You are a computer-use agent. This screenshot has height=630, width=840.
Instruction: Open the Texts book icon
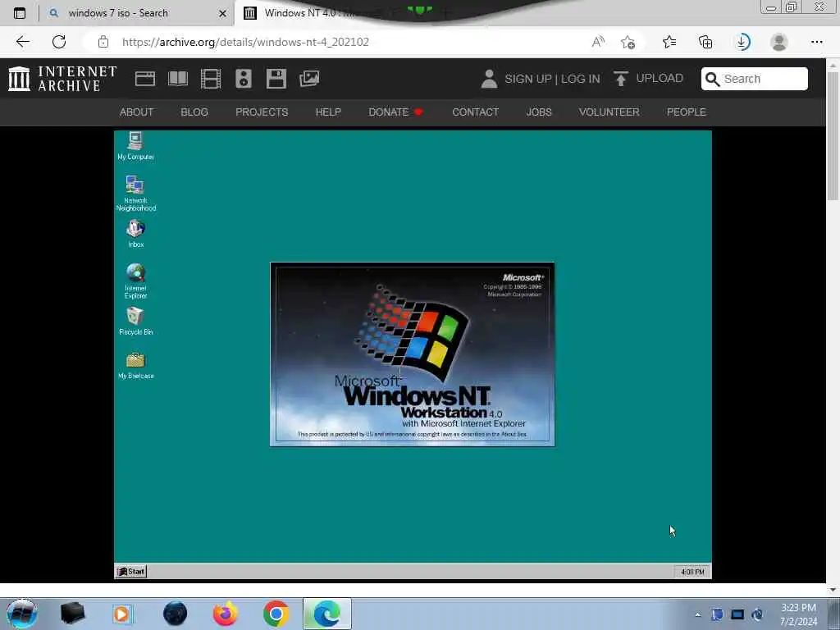click(x=178, y=79)
